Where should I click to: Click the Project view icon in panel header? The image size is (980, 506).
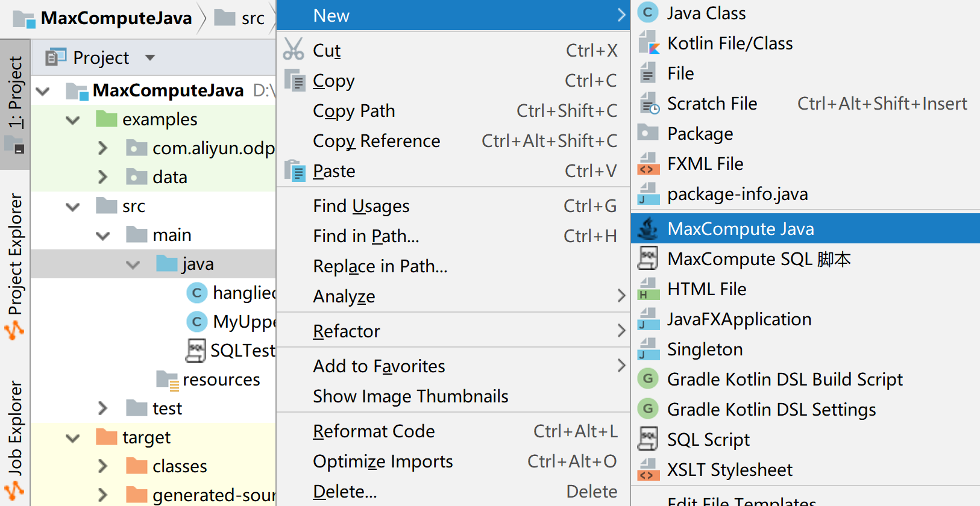coord(56,57)
